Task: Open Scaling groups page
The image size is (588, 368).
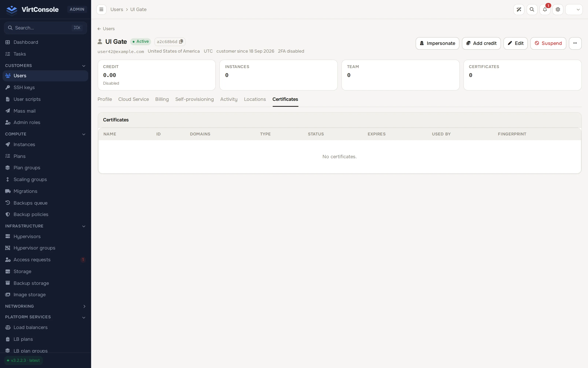Action: tap(45, 179)
